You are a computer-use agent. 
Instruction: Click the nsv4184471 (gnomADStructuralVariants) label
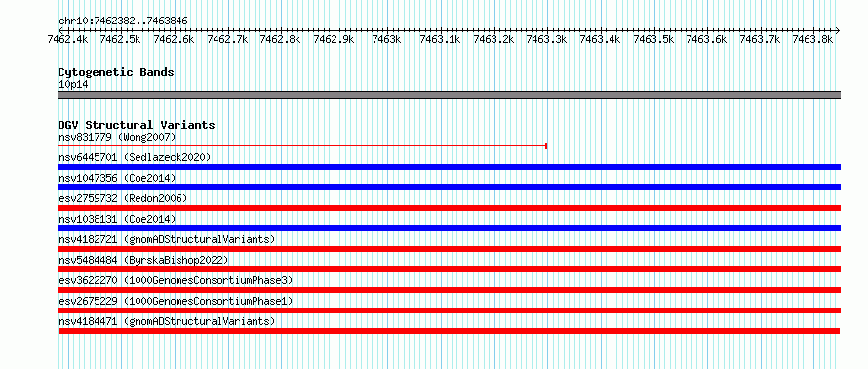pyautogui.click(x=167, y=321)
